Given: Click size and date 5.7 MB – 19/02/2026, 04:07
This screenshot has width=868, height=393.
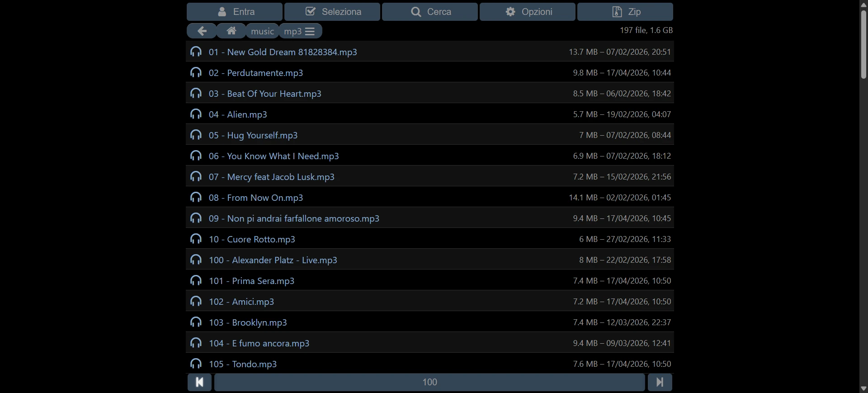Looking at the screenshot, I should click(x=622, y=114).
